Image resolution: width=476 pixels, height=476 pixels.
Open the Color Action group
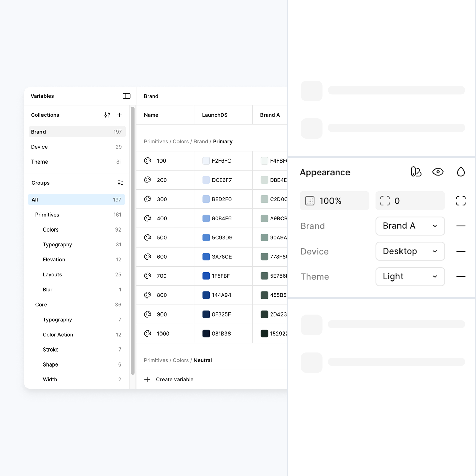click(58, 335)
